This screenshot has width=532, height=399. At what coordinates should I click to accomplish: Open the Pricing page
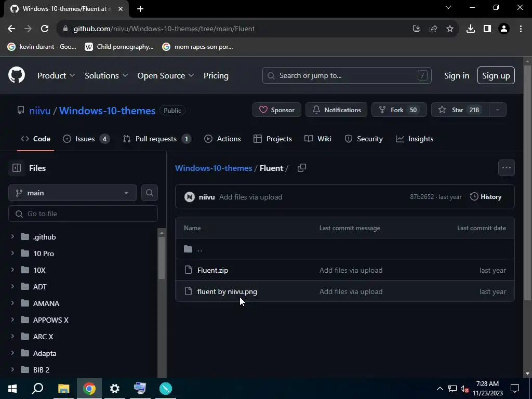pos(216,76)
